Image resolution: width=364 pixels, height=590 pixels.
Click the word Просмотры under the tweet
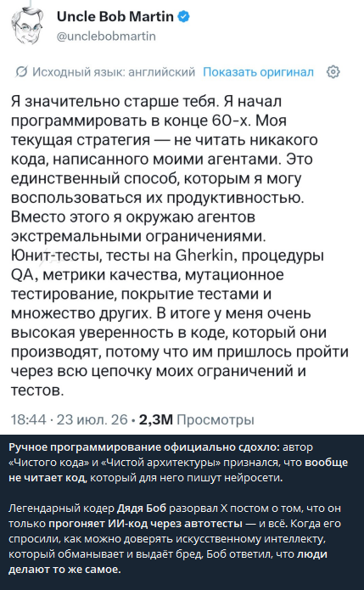tap(216, 419)
